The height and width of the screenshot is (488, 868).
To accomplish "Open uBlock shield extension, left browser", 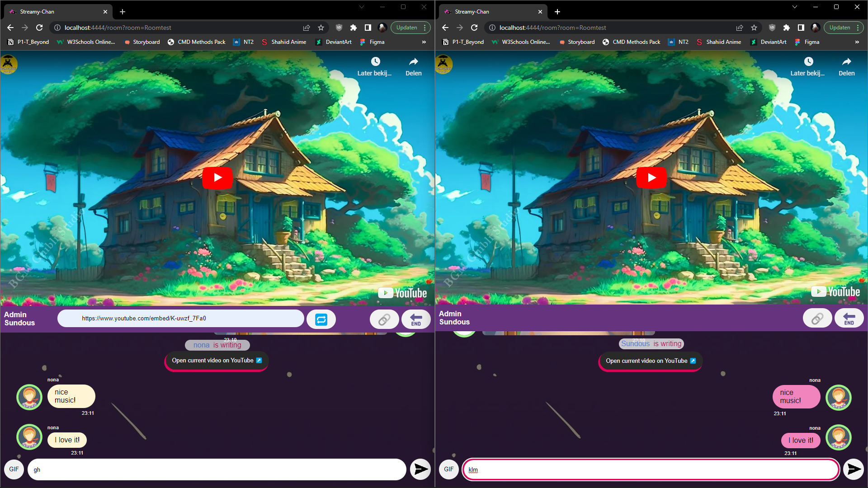I will [339, 28].
